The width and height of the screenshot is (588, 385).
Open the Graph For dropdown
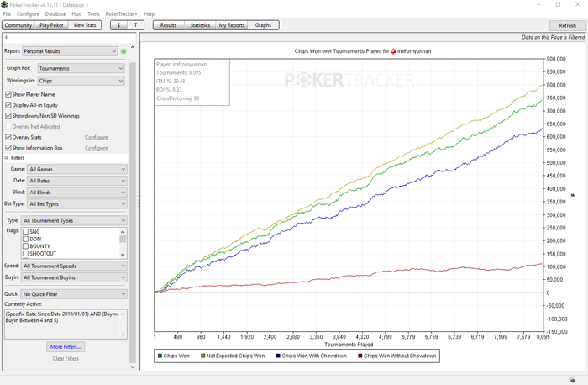coord(81,68)
